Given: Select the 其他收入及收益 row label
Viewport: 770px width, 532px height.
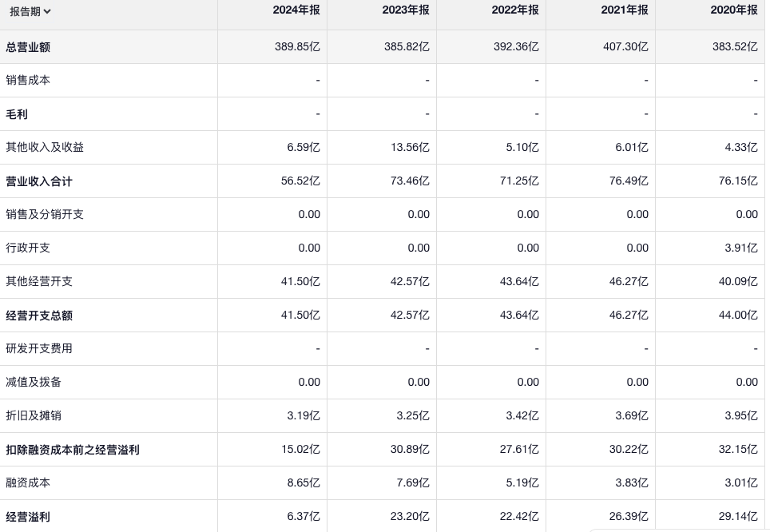Looking at the screenshot, I should [45, 148].
